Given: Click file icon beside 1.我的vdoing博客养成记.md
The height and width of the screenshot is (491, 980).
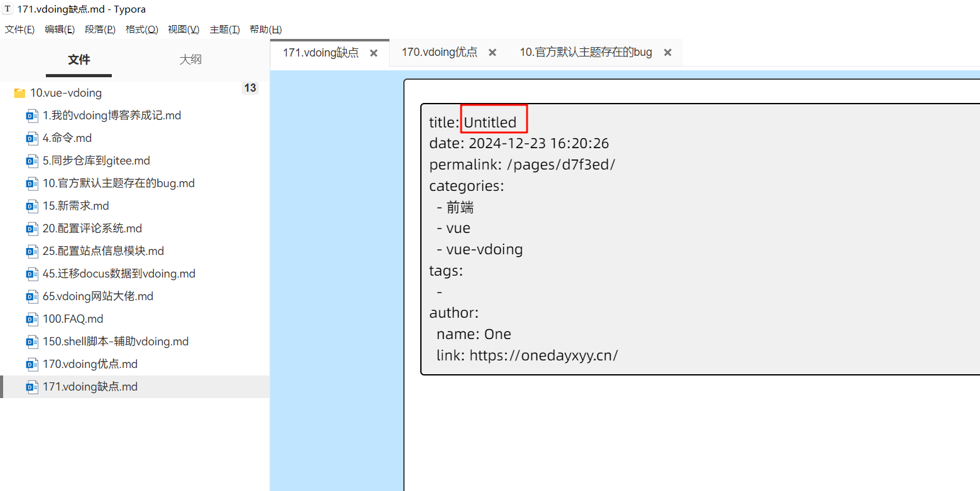Looking at the screenshot, I should pyautogui.click(x=32, y=116).
